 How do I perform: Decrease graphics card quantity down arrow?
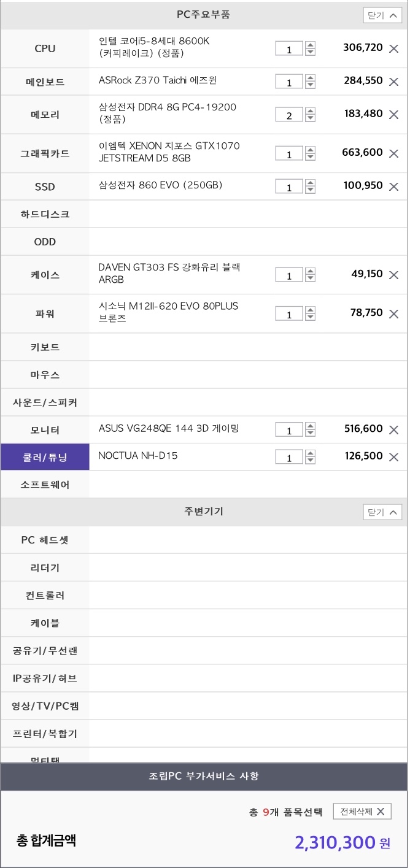(x=310, y=157)
